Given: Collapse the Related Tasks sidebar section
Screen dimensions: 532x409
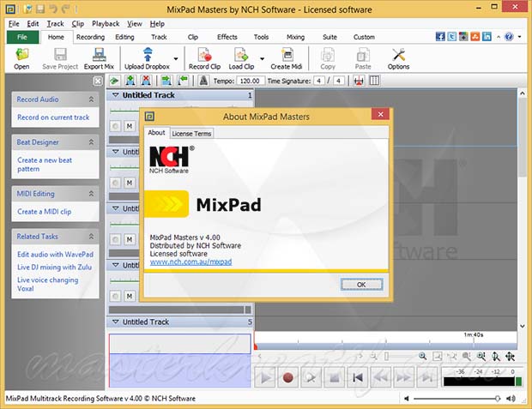Looking at the screenshot, I should click(x=91, y=237).
